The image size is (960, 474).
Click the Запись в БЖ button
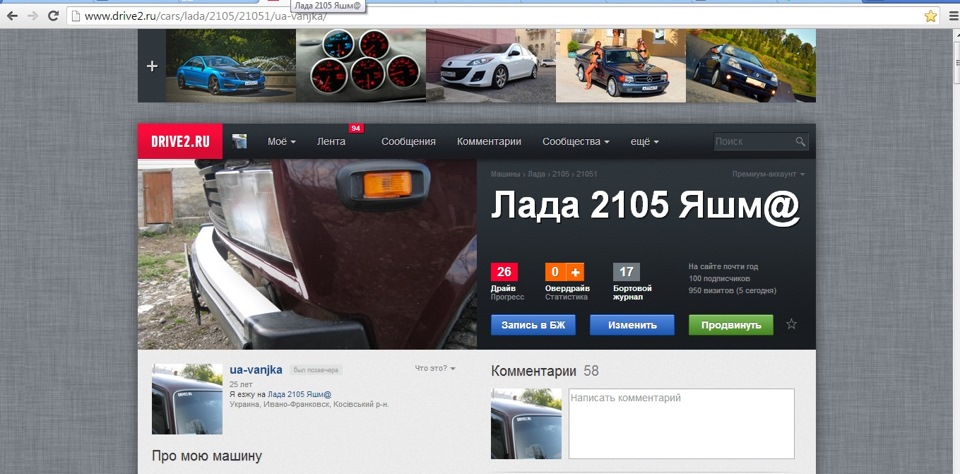pyautogui.click(x=533, y=325)
